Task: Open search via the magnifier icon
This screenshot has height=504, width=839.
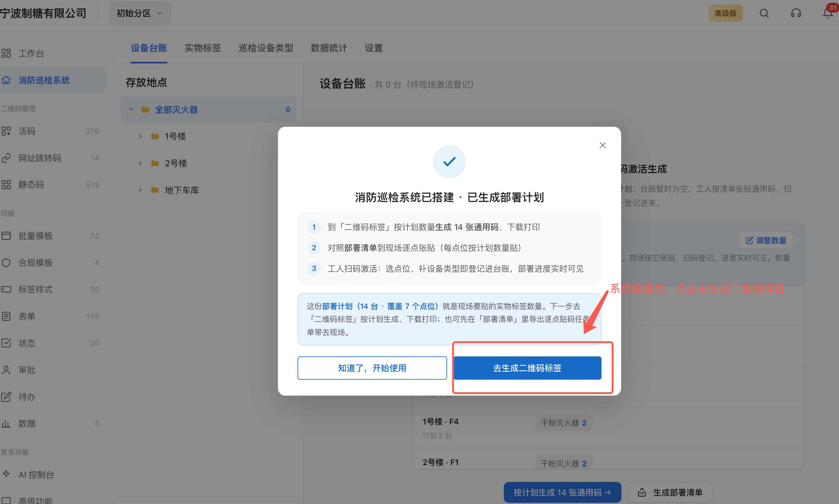Action: coord(764,13)
